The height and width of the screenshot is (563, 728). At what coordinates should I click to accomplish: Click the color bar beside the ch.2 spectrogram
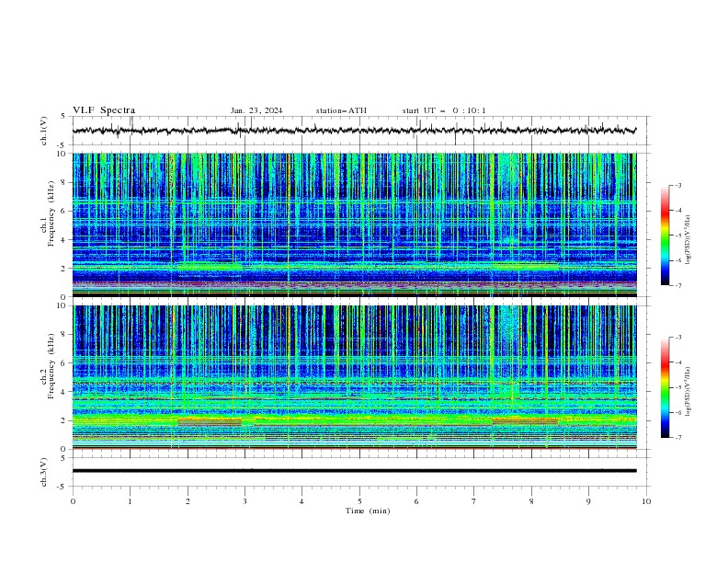[x=665, y=387]
